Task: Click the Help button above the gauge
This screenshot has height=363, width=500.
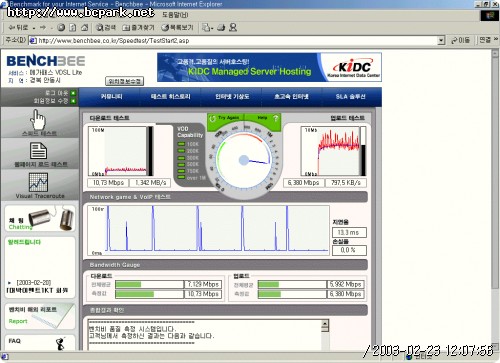Action: pyautogui.click(x=263, y=118)
